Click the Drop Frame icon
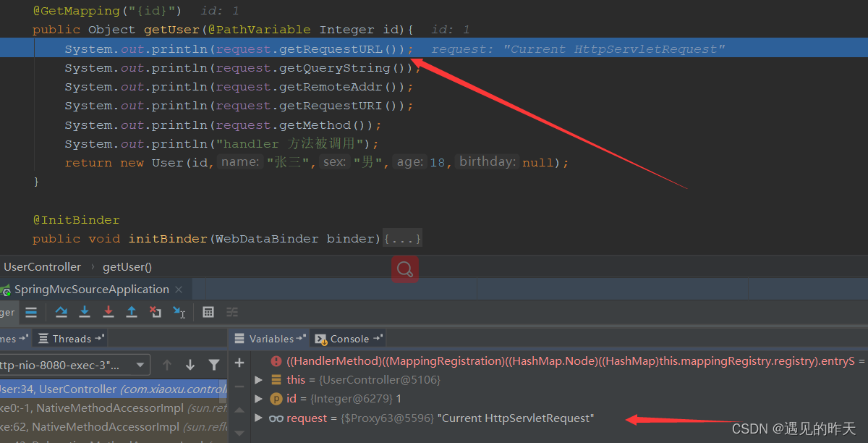Image resolution: width=868 pixels, height=443 pixels. (156, 312)
